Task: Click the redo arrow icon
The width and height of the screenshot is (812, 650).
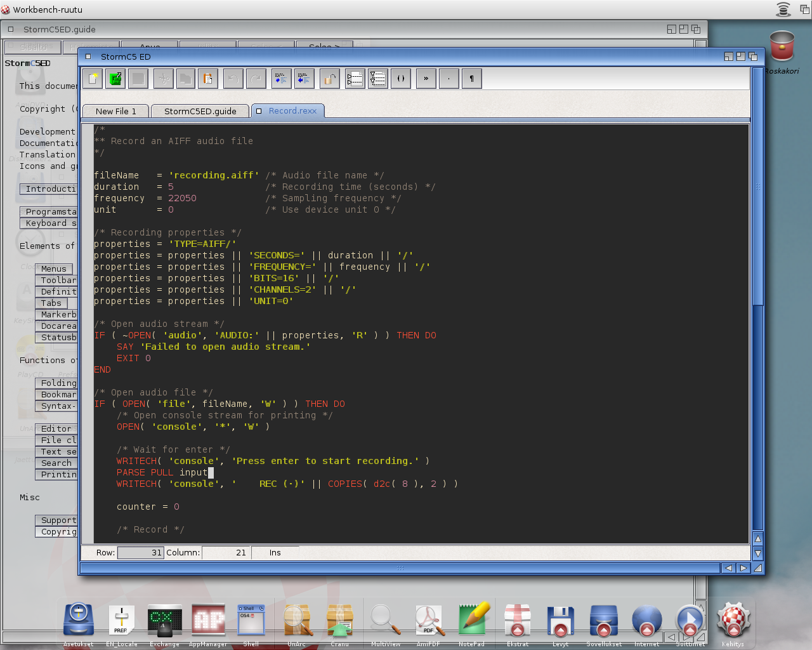Action: tap(256, 79)
